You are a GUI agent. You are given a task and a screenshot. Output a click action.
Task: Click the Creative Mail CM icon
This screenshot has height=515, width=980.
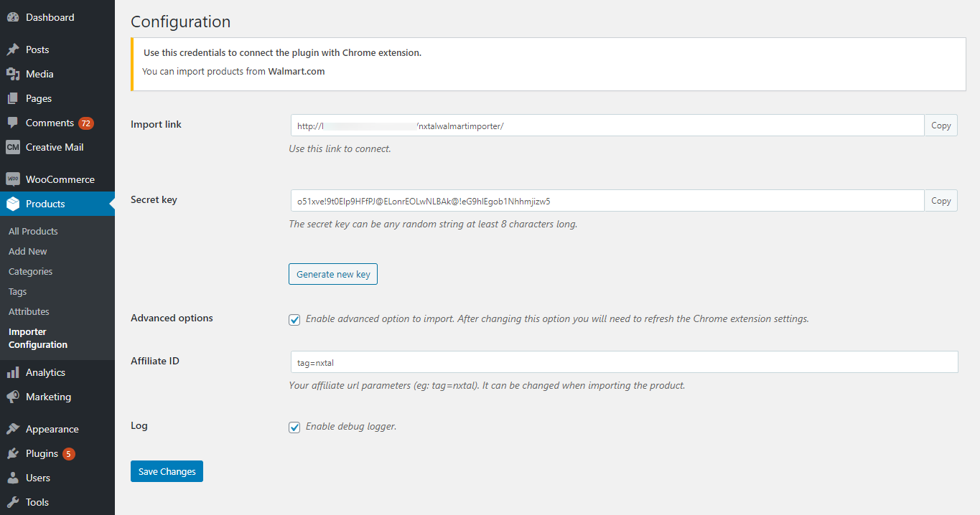click(13, 146)
